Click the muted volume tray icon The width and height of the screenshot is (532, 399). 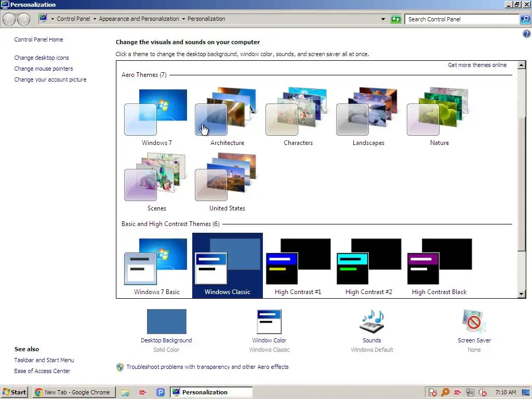(483, 393)
